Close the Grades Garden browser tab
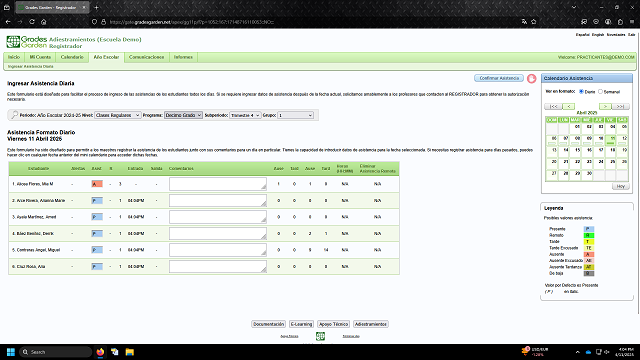The width and height of the screenshot is (640, 360). pyautogui.click(x=84, y=7)
